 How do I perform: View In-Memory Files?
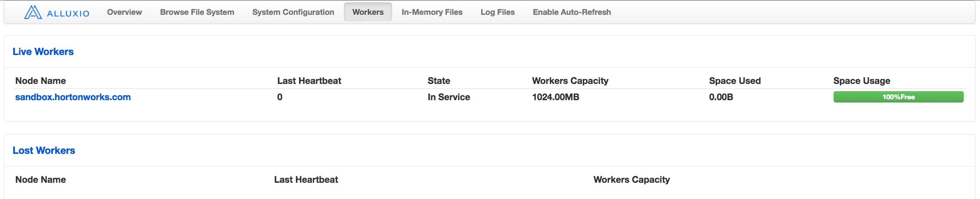point(432,12)
